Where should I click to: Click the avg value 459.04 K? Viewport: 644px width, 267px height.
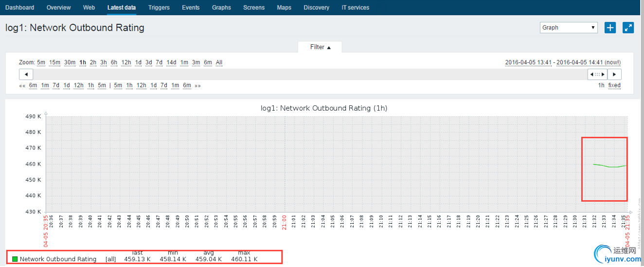[x=208, y=259]
